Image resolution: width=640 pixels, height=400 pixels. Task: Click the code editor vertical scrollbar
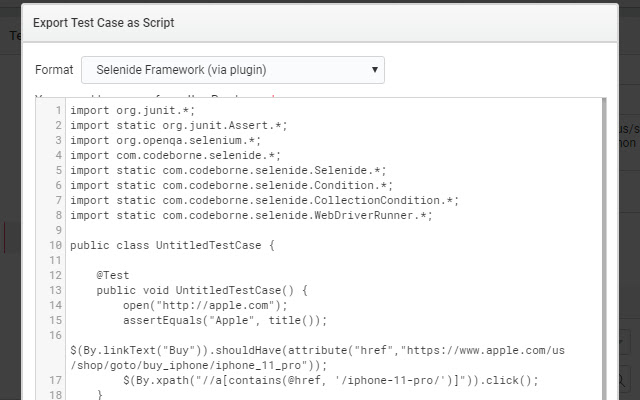coord(604,249)
